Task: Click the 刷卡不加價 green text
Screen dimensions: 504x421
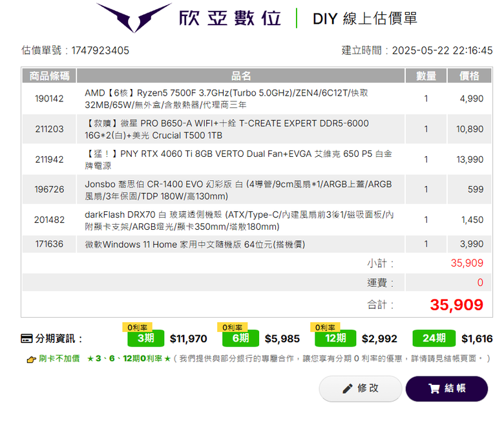Action: [59, 358]
